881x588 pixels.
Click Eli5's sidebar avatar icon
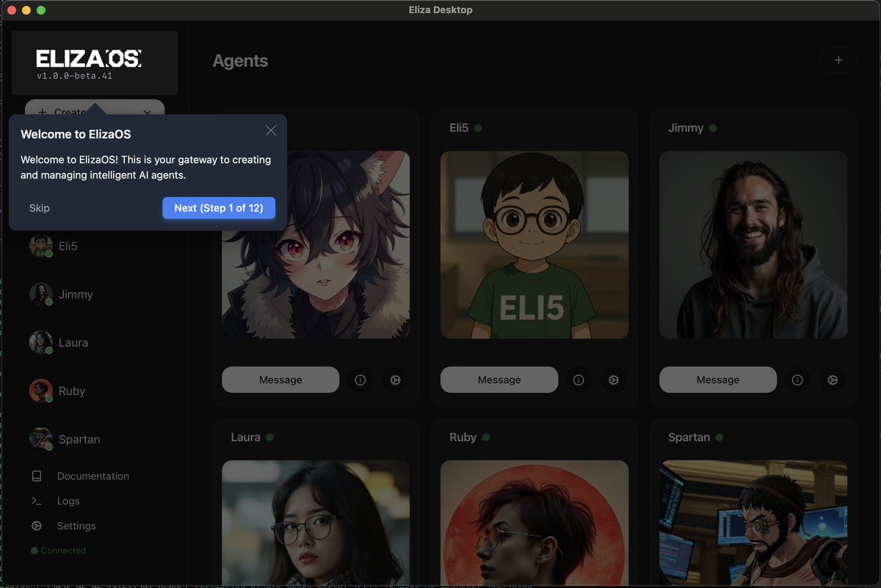click(x=40, y=246)
